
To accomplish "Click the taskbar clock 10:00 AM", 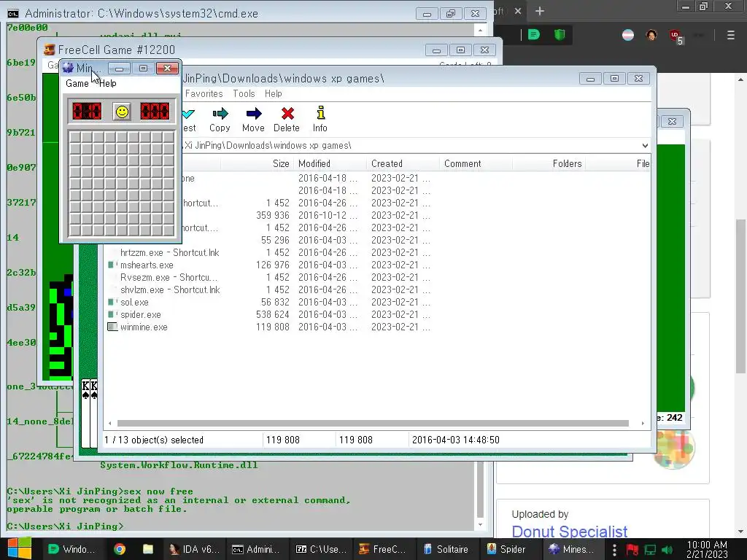I will tap(707, 550).
